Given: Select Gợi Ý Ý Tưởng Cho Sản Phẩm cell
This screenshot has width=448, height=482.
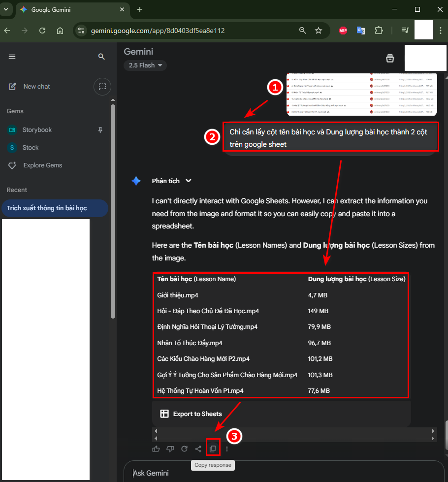Looking at the screenshot, I should [227, 375].
